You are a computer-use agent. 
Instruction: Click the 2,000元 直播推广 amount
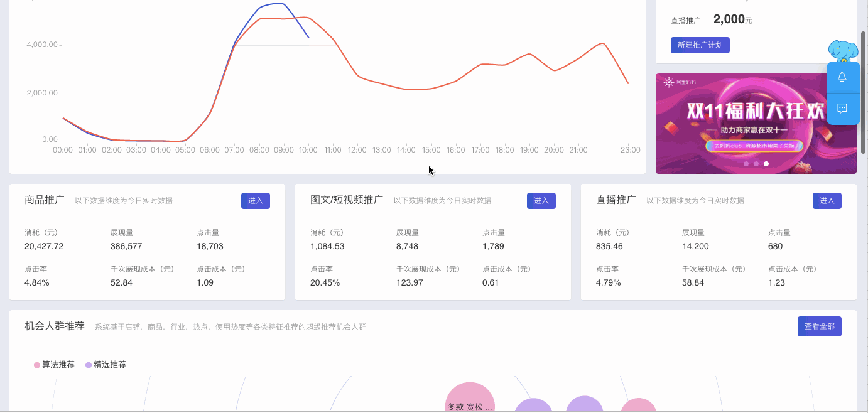[733, 19]
